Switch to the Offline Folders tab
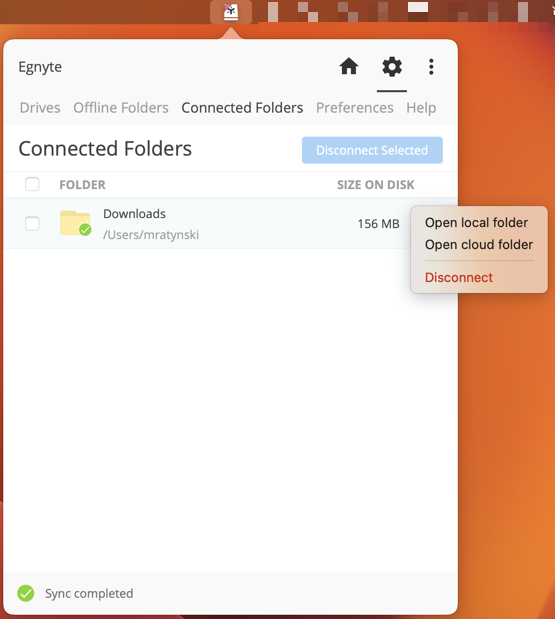The image size is (555, 619). [121, 108]
